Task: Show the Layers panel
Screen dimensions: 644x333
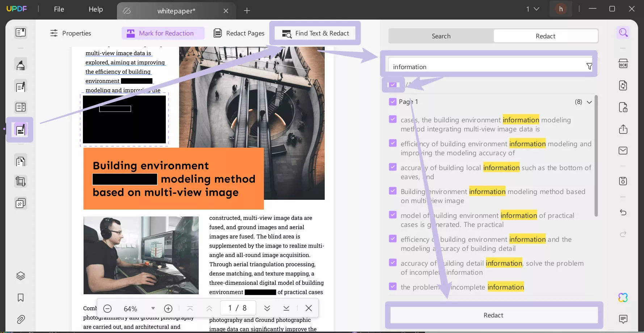Action: click(x=21, y=276)
